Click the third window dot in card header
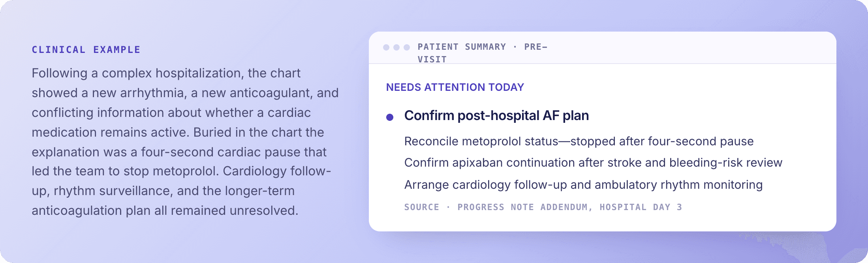 (407, 47)
